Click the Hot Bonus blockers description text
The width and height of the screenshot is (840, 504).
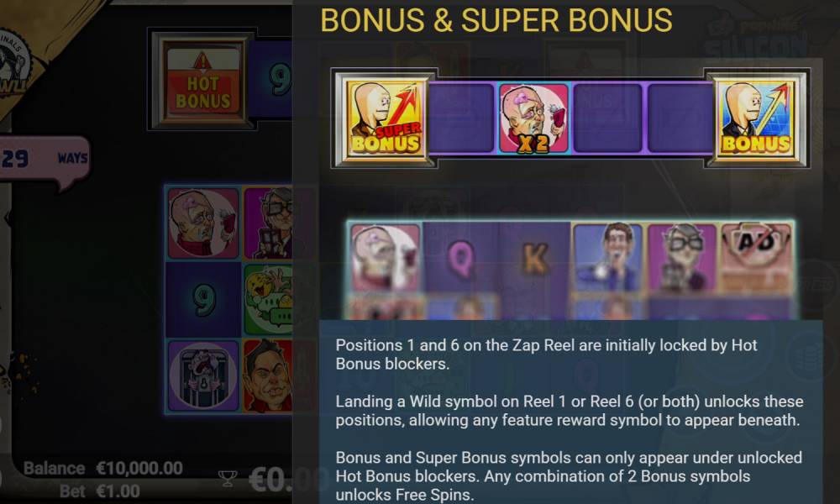pos(547,354)
